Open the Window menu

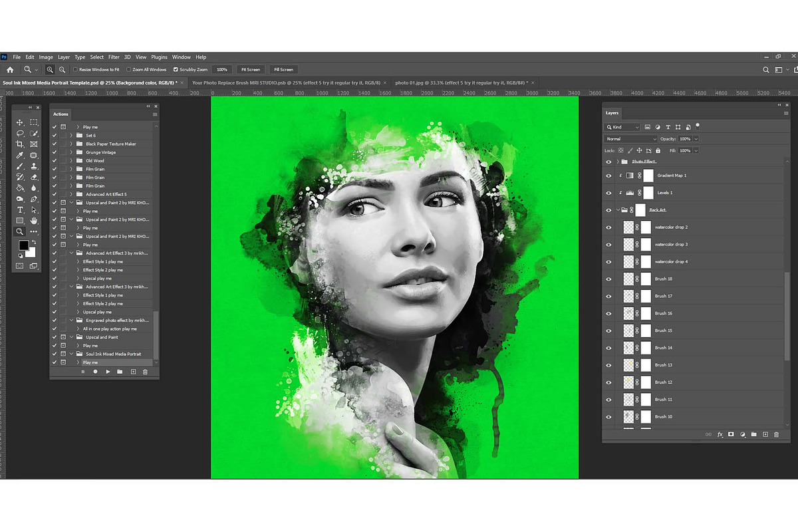pyautogui.click(x=182, y=57)
